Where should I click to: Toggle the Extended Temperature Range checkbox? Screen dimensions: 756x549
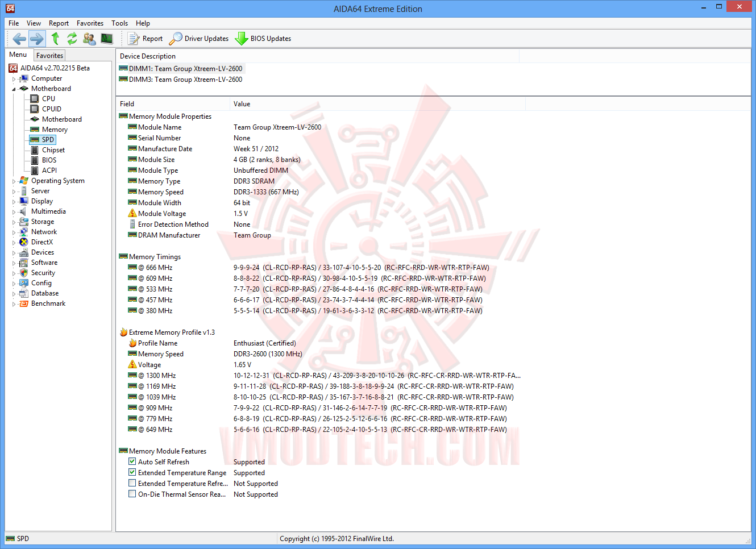[x=132, y=472]
